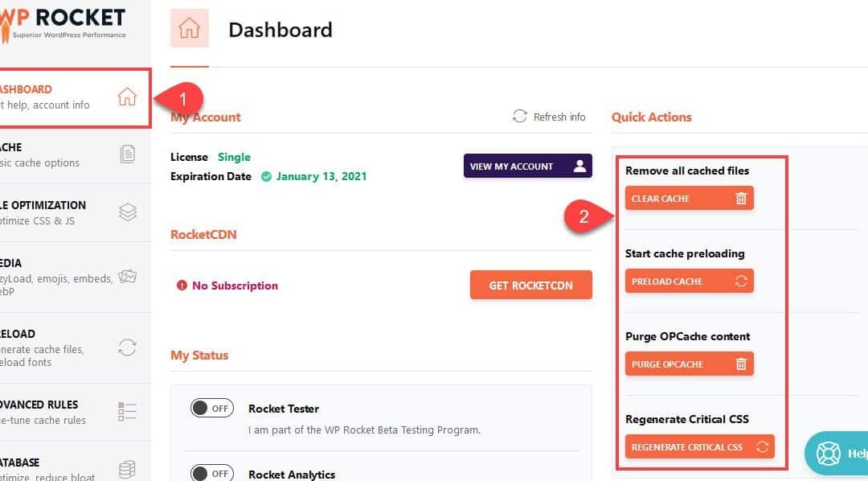The height and width of the screenshot is (481, 868).
Task: Open View My Account button
Action: (527, 166)
